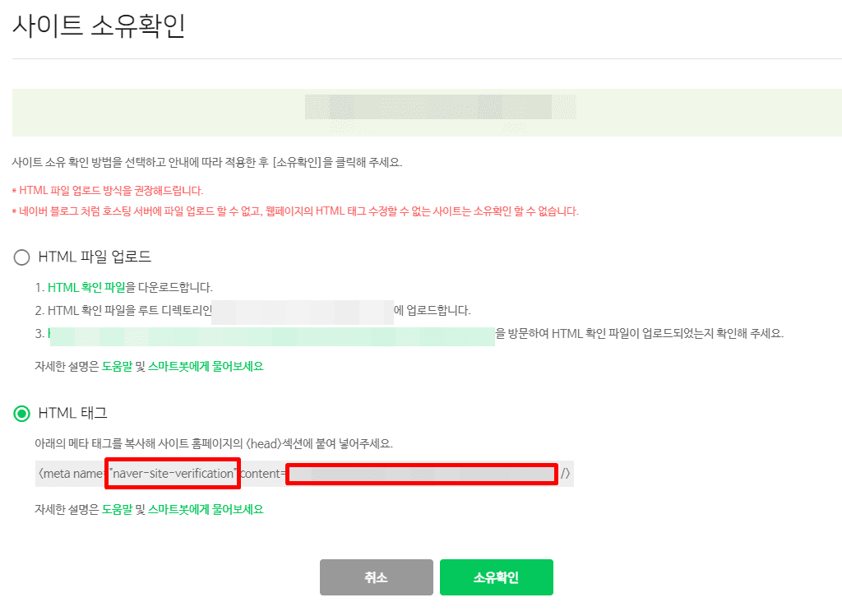Click the highlighted content value box

point(421,473)
